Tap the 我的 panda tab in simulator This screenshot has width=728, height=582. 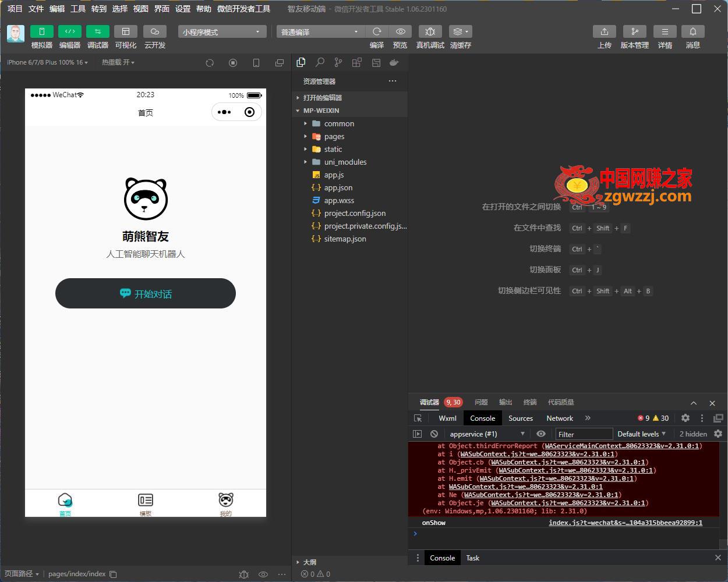pyautogui.click(x=226, y=504)
